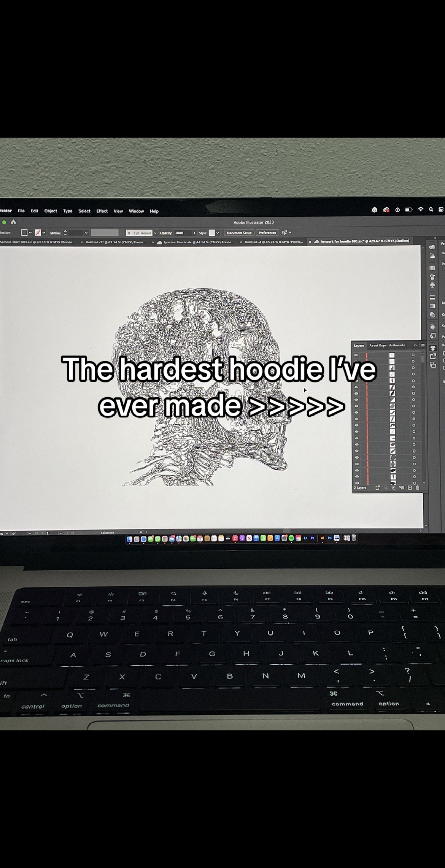Switch to the Asset Export panel tab

[x=378, y=345]
